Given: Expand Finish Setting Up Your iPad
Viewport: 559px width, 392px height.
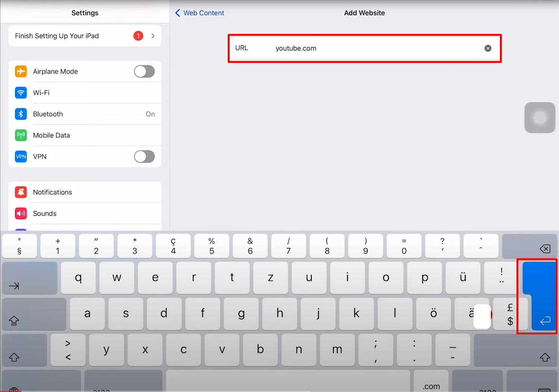Looking at the screenshot, I should pyautogui.click(x=85, y=36).
